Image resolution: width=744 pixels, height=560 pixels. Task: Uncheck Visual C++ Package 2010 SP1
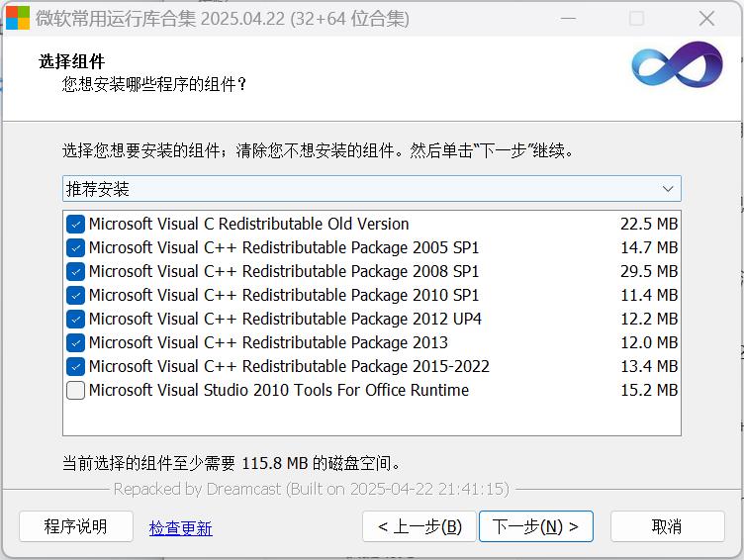click(76, 295)
